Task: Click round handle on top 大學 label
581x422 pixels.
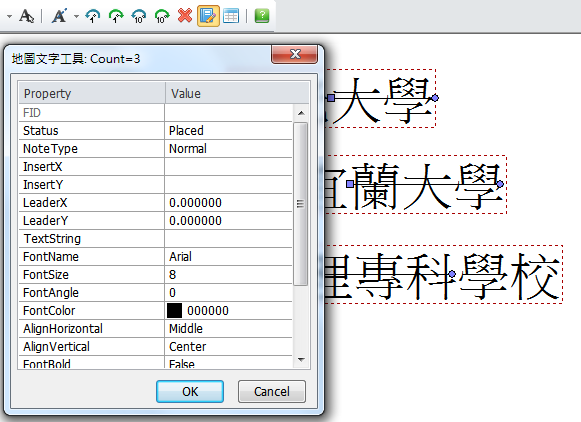Action: tap(435, 98)
